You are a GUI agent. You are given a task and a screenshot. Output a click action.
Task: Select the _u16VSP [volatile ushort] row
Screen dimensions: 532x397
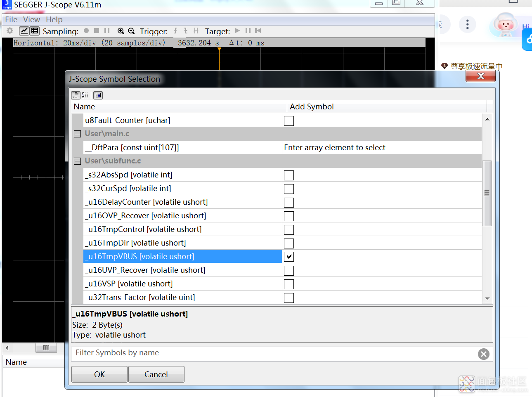pyautogui.click(x=182, y=284)
